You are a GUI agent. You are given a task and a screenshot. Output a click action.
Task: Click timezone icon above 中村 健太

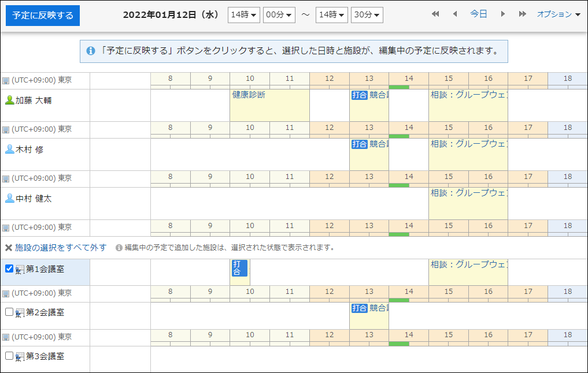point(6,178)
